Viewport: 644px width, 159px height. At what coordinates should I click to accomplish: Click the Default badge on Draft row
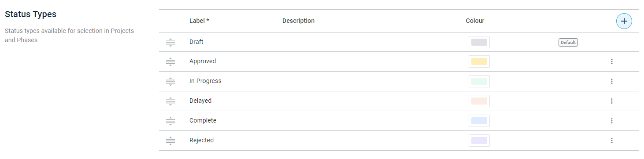(x=568, y=43)
